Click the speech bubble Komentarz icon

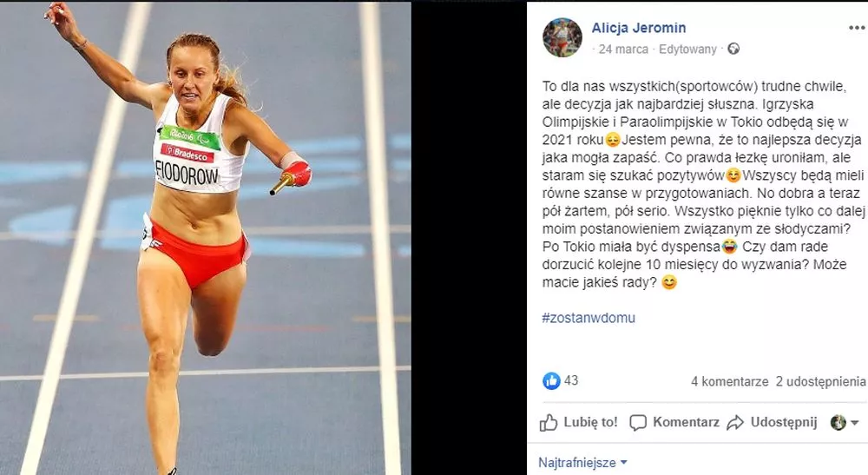pyautogui.click(x=638, y=422)
